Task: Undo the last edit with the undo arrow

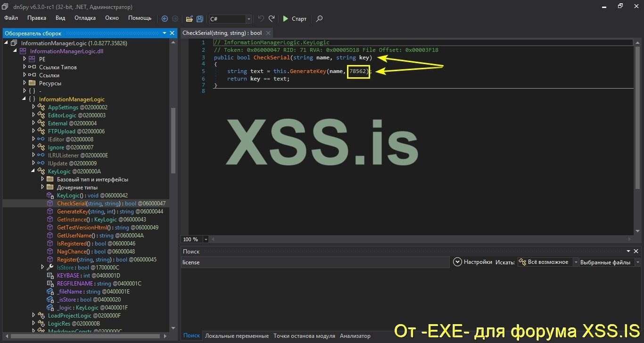Action: coord(260,19)
